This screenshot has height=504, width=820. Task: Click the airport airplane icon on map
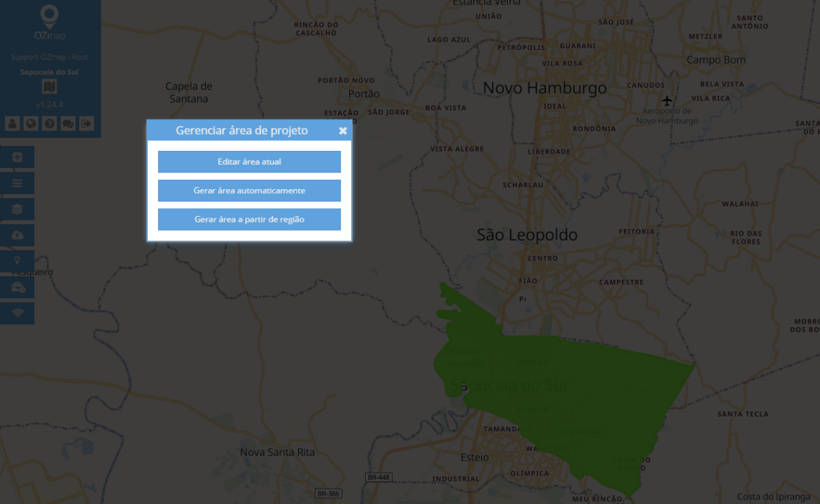click(667, 100)
